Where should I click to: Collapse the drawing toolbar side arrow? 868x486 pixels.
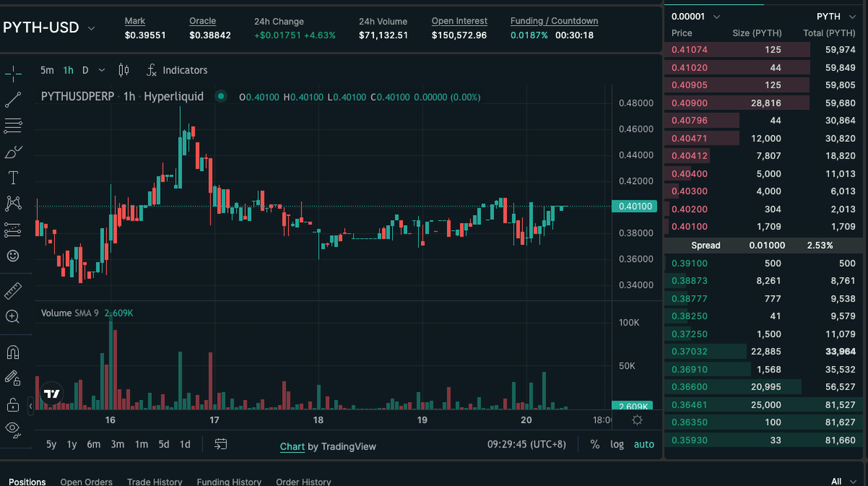click(31, 407)
